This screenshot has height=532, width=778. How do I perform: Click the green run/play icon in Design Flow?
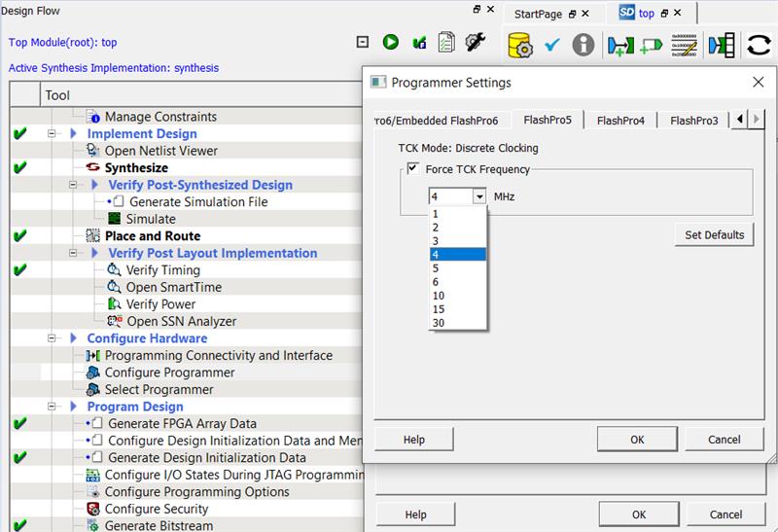pos(390,42)
